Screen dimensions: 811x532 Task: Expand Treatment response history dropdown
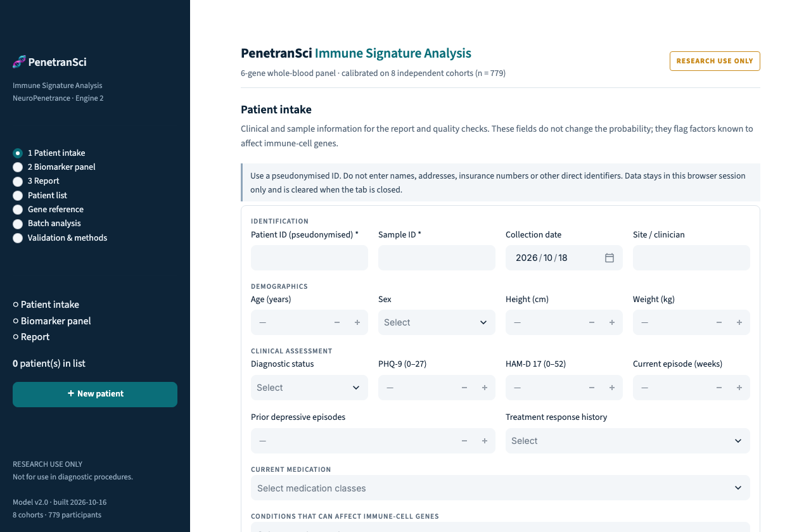[x=628, y=441]
